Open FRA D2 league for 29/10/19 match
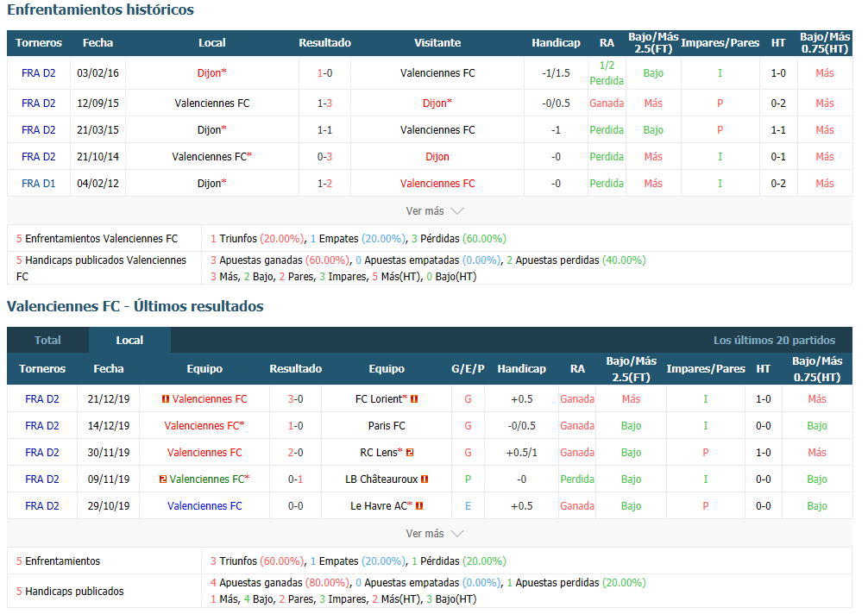The width and height of the screenshot is (868, 614). click(42, 505)
